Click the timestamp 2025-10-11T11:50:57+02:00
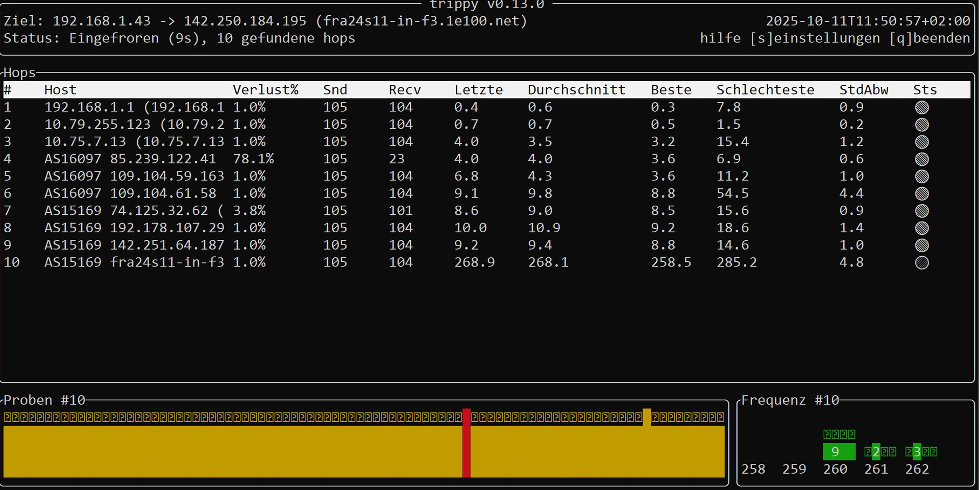980x490 pixels. point(868,21)
